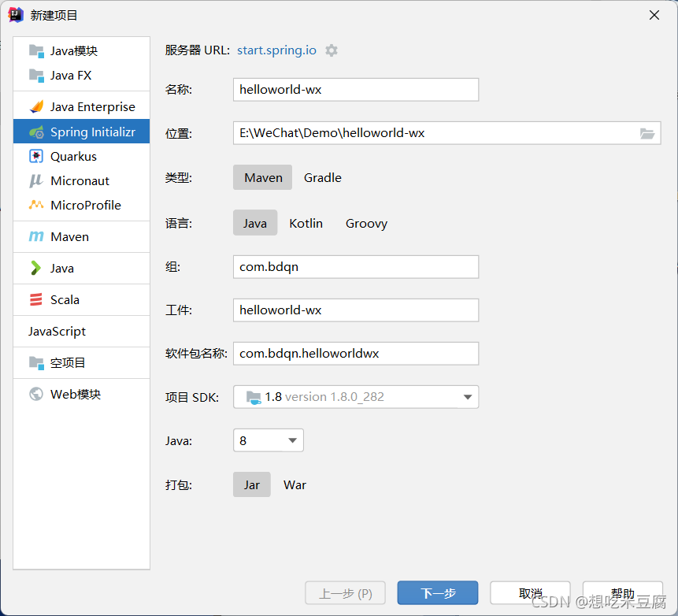The width and height of the screenshot is (678, 616).
Task: Click the Micronaut mu icon
Action: 36,181
